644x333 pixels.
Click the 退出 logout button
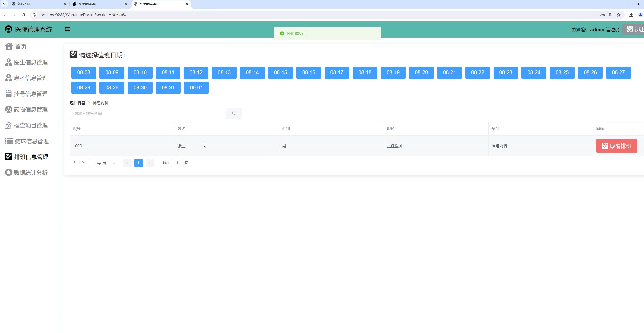click(635, 29)
